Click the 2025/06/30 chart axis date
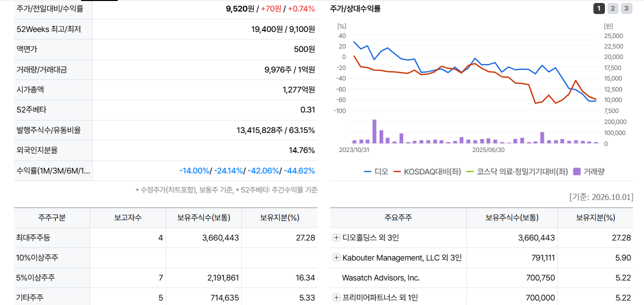 (488, 149)
